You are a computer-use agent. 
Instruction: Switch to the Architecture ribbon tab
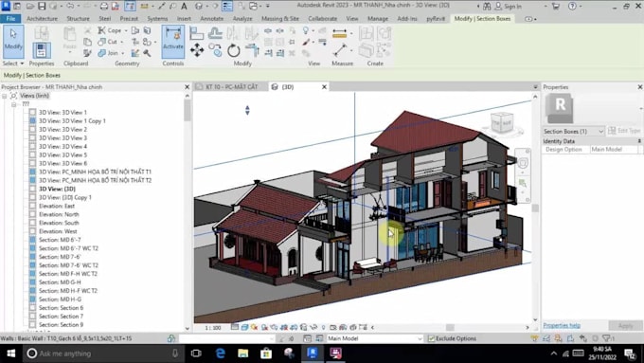(x=42, y=19)
